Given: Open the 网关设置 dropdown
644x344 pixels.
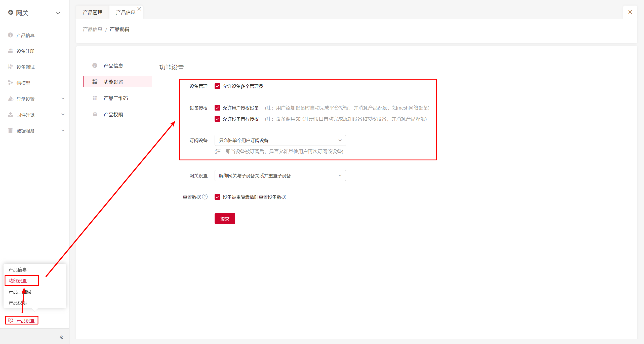Looking at the screenshot, I should 280,176.
